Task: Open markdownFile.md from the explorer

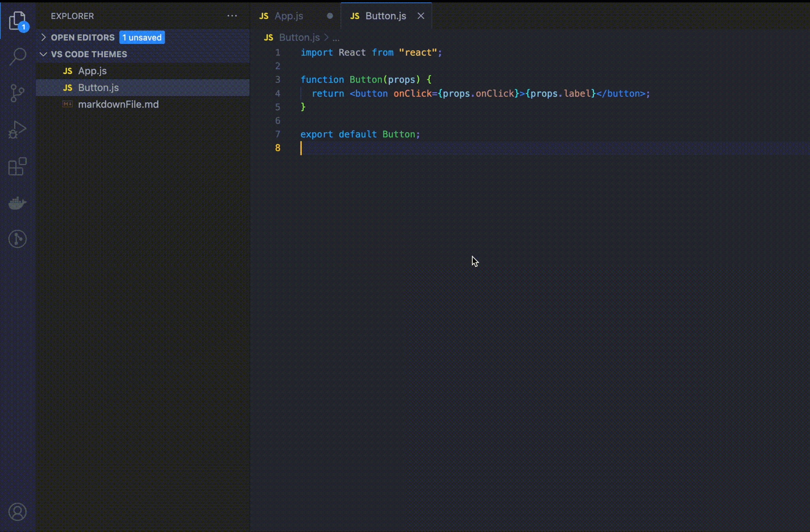Action: pos(118,104)
